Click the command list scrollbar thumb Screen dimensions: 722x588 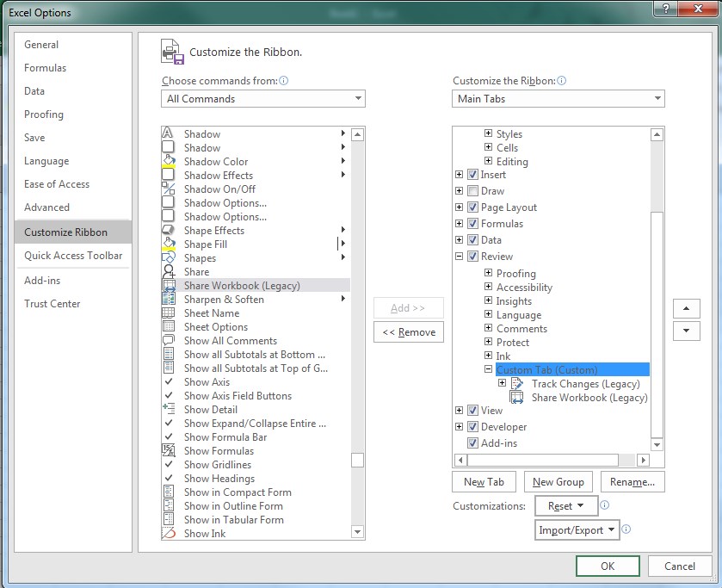(357, 460)
